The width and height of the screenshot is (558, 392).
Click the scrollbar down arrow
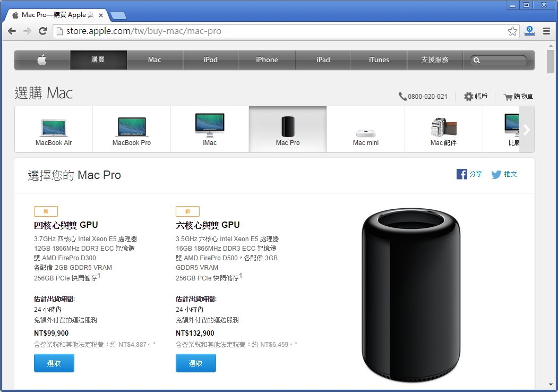tap(551, 385)
